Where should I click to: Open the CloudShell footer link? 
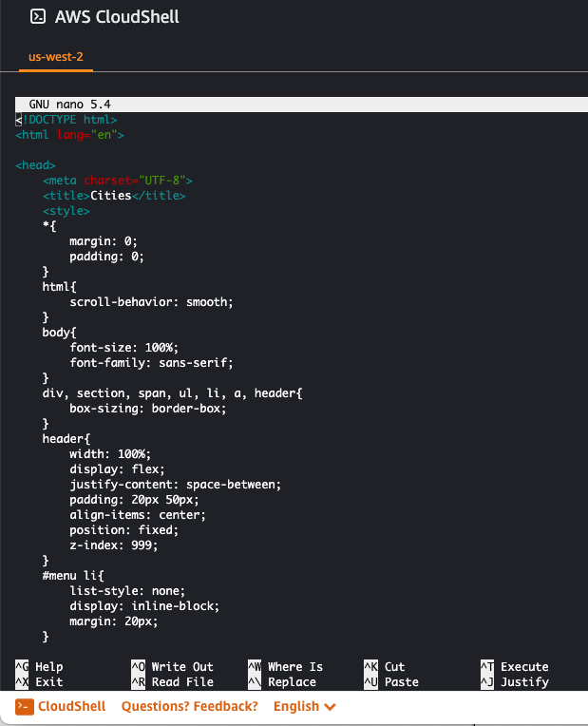pos(72,706)
